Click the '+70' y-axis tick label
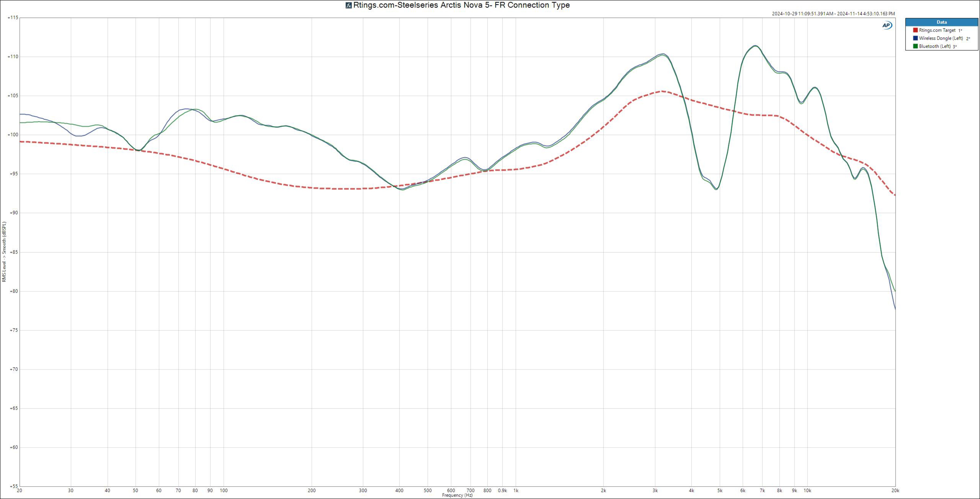This screenshot has width=980, height=499. (14, 369)
